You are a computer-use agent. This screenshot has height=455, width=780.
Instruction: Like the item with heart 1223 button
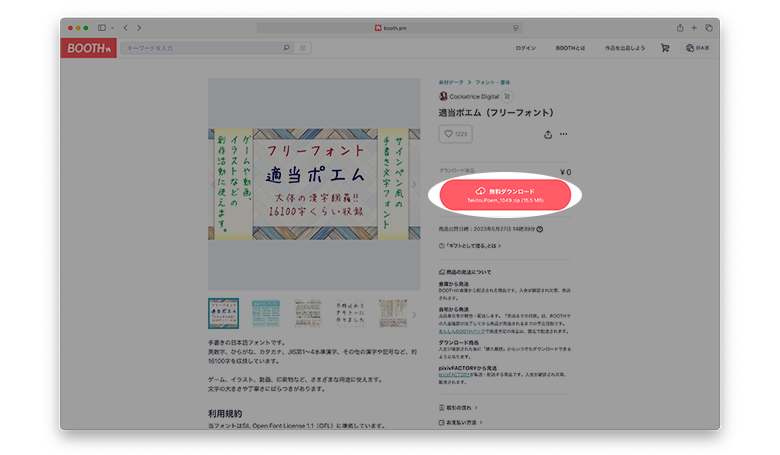click(456, 134)
